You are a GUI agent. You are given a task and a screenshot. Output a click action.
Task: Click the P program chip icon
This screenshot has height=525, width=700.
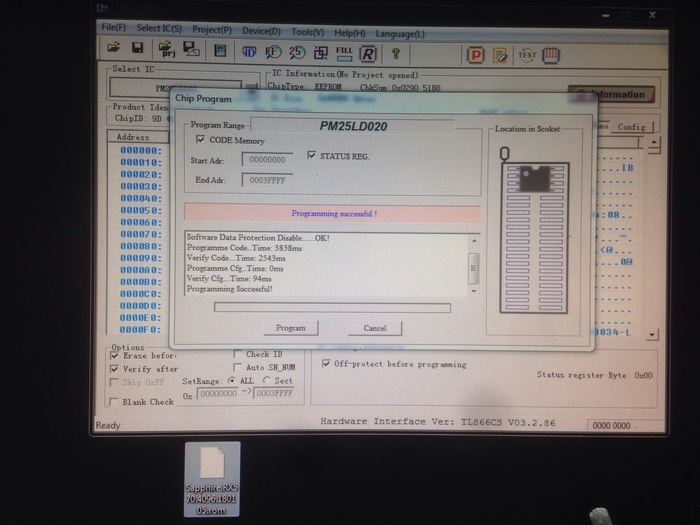tap(476, 55)
